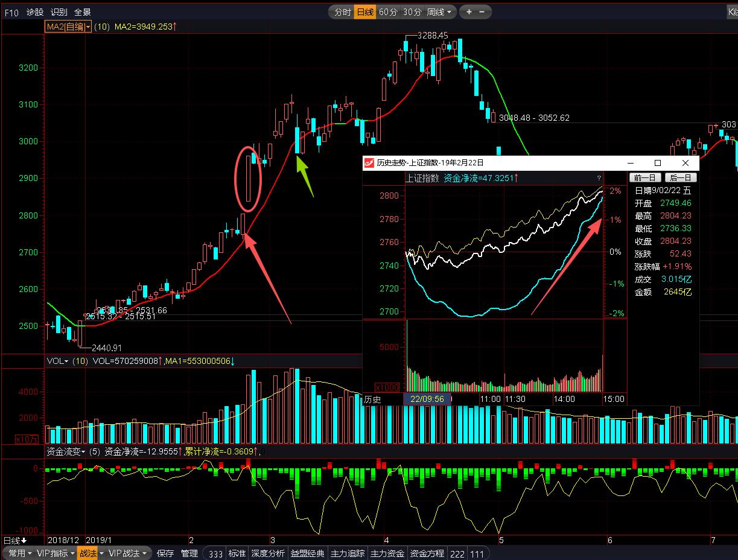Minimize the 历史走势 popup window

[x=631, y=163]
